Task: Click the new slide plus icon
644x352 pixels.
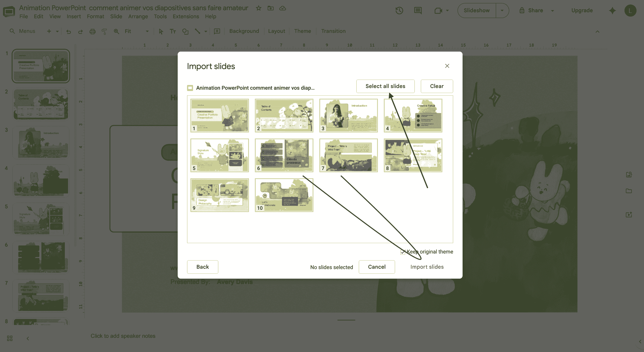Action: (49, 31)
